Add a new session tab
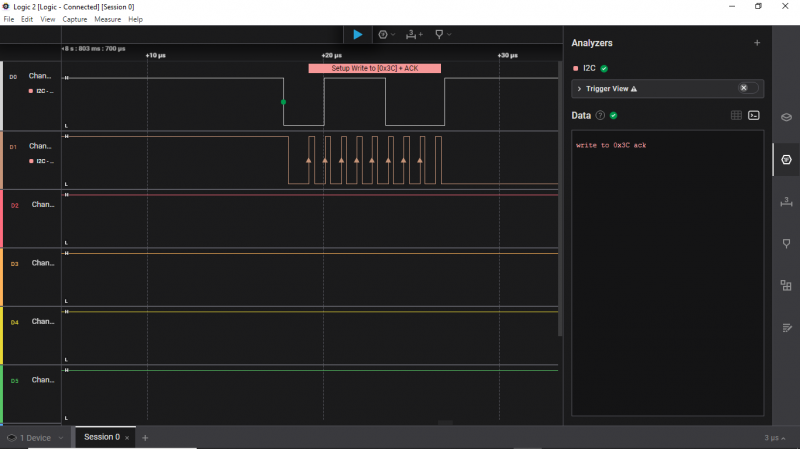 (145, 437)
